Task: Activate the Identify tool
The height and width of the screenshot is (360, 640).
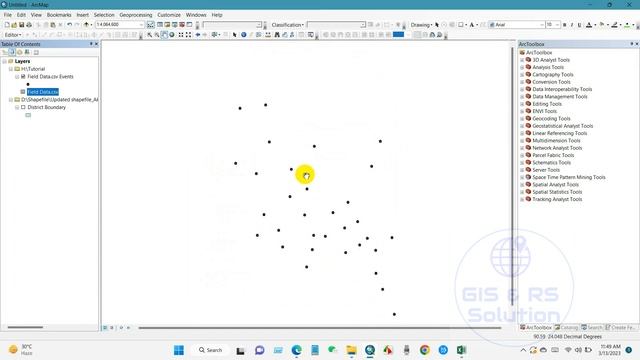Action: pos(244,35)
